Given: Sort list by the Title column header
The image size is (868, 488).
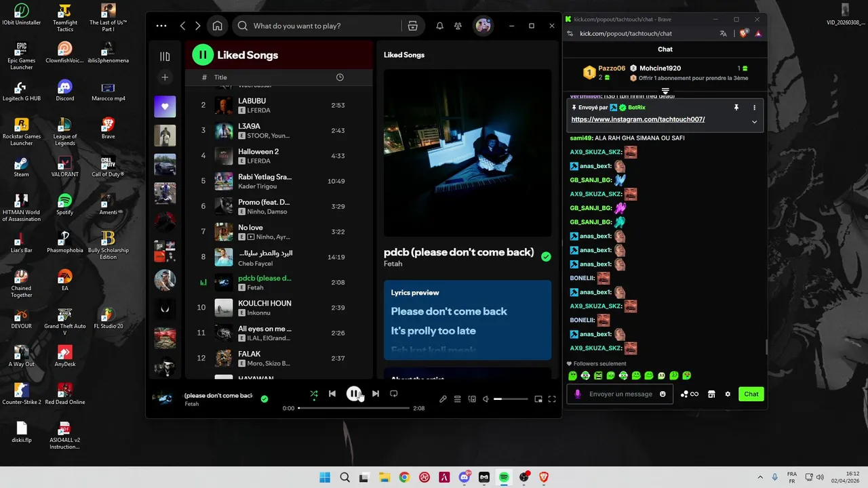Looking at the screenshot, I should pos(220,77).
